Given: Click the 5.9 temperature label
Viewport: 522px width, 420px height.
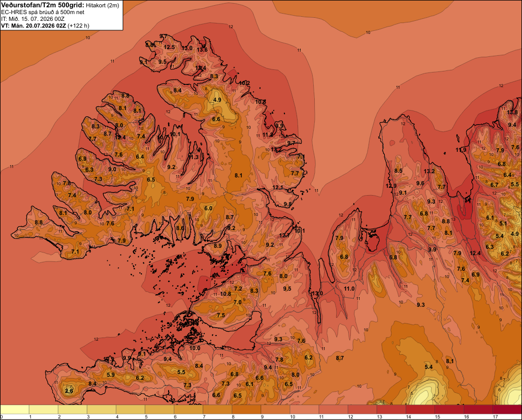Looking at the screenshot, I should click(111, 375).
